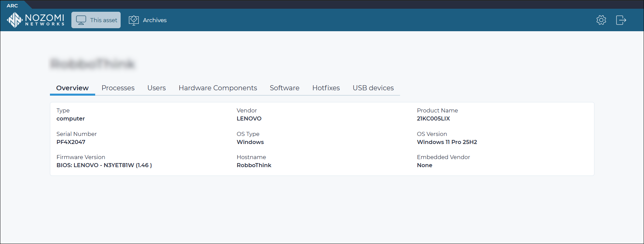Click the 'OS Version' field label
Screen dimensions: 644x244
pyautogui.click(x=432, y=134)
